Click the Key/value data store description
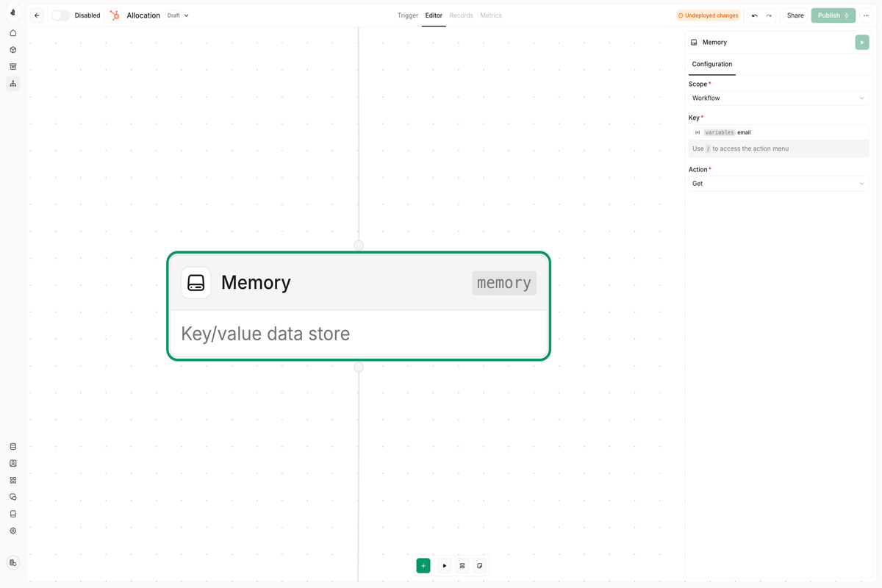 [x=265, y=334]
